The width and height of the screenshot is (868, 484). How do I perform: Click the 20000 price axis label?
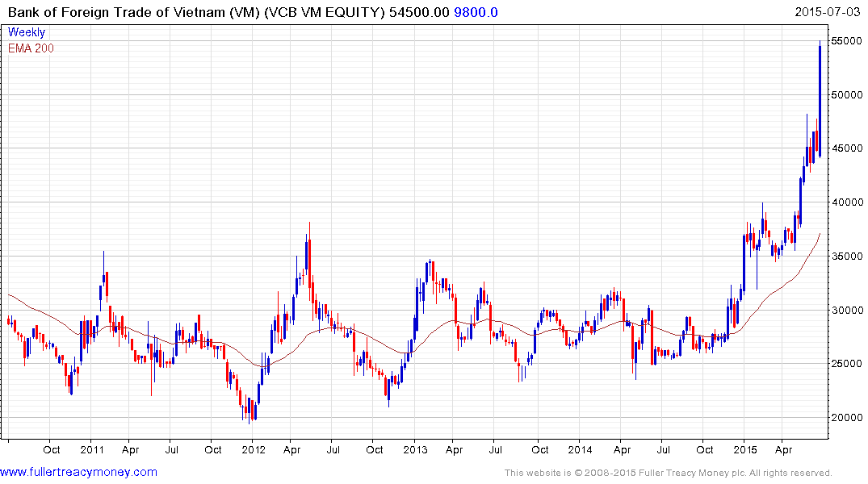(846, 418)
